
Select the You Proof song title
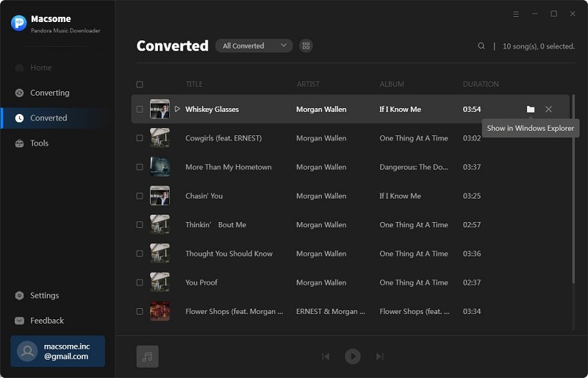click(x=201, y=282)
